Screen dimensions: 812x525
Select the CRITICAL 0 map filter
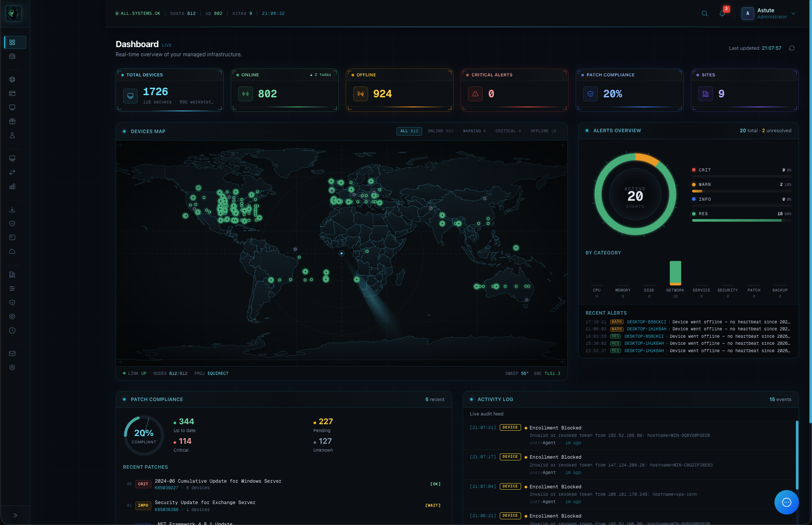508,131
